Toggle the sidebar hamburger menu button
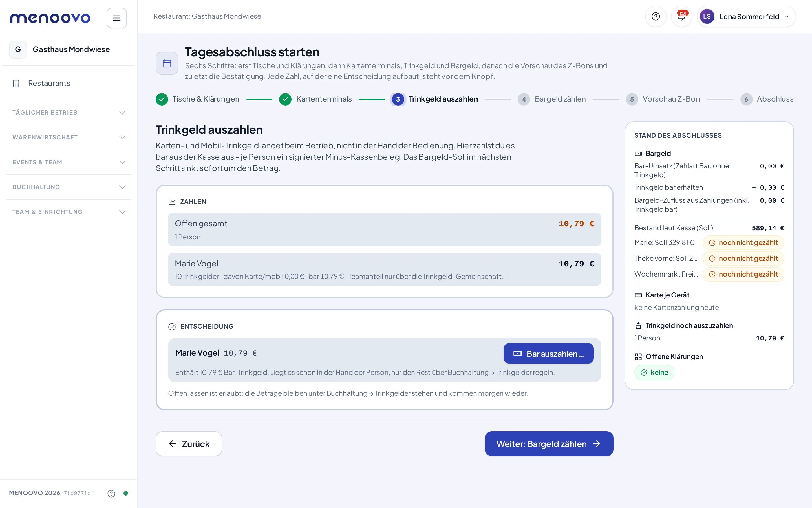 pyautogui.click(x=116, y=18)
